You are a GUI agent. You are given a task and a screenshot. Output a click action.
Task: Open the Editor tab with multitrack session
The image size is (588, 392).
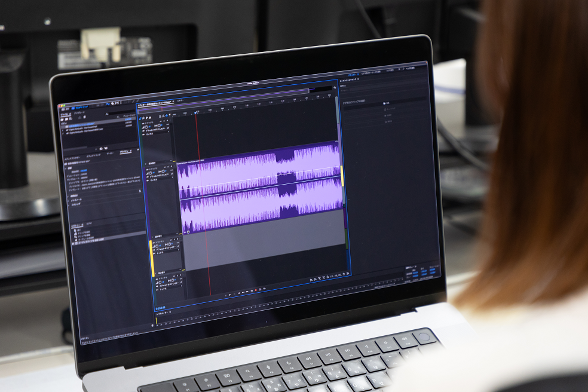pyautogui.click(x=155, y=103)
